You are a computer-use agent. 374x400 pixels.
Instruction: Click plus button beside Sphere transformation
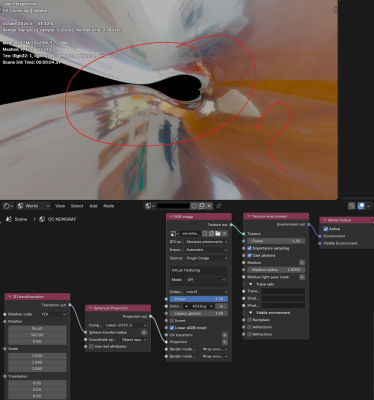[144, 332]
